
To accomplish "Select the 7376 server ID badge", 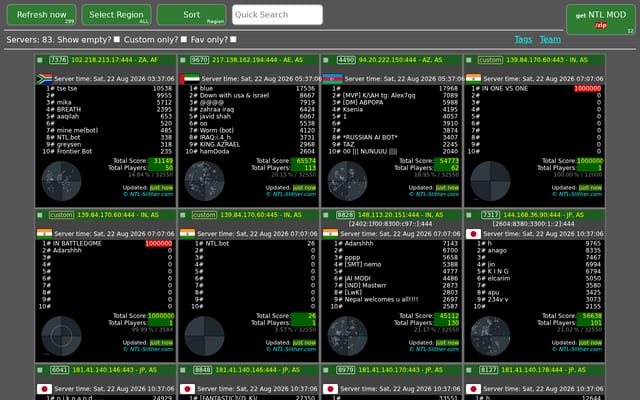I will tap(58, 60).
